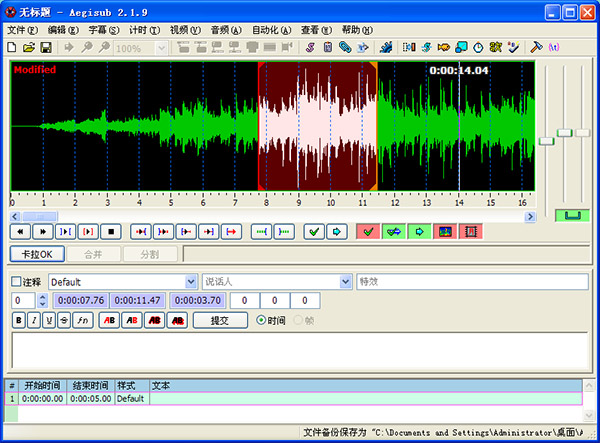600x443 pixels.
Task: Set primary color with the first AB button
Action: coord(109,320)
